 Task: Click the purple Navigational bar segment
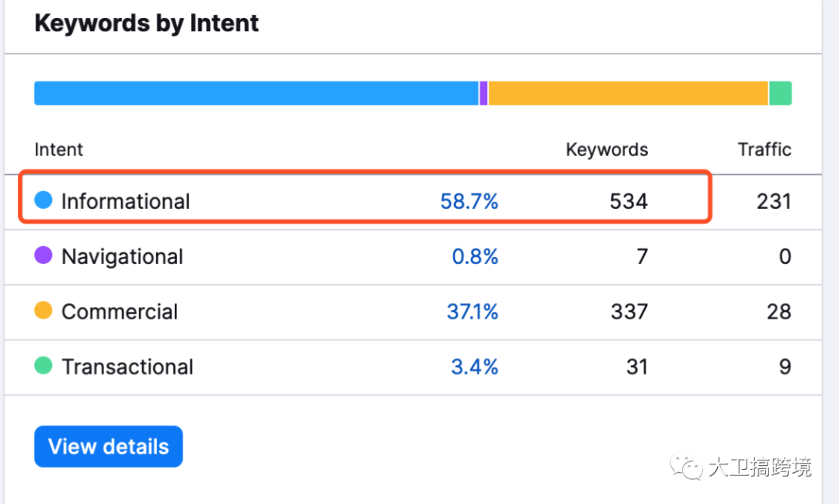(x=484, y=93)
